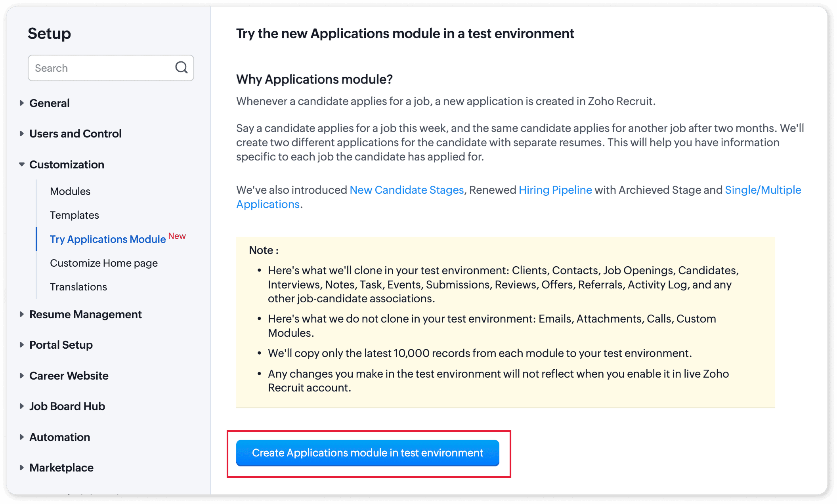Expand the Career Website section arrow

tap(21, 376)
